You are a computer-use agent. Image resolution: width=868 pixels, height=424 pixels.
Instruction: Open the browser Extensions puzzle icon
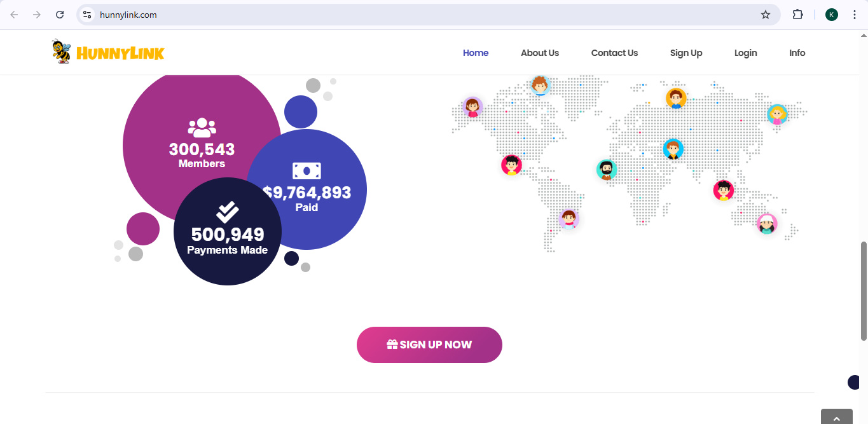point(797,15)
